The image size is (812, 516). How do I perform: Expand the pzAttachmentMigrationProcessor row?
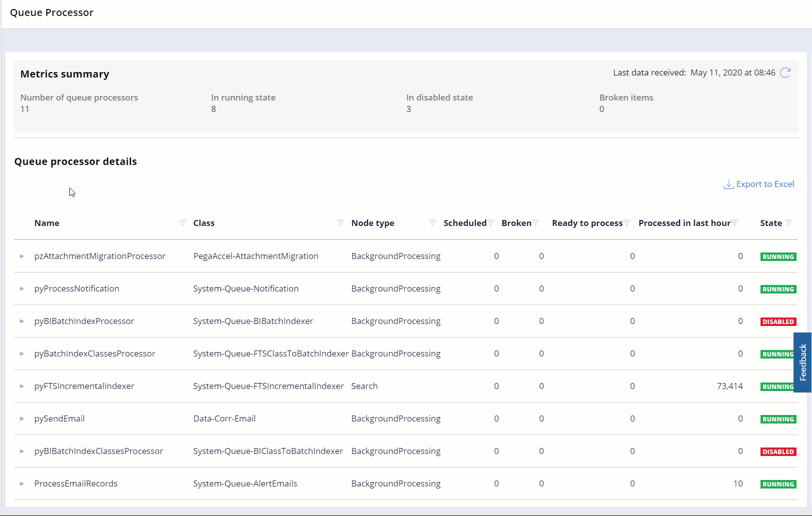tap(22, 256)
